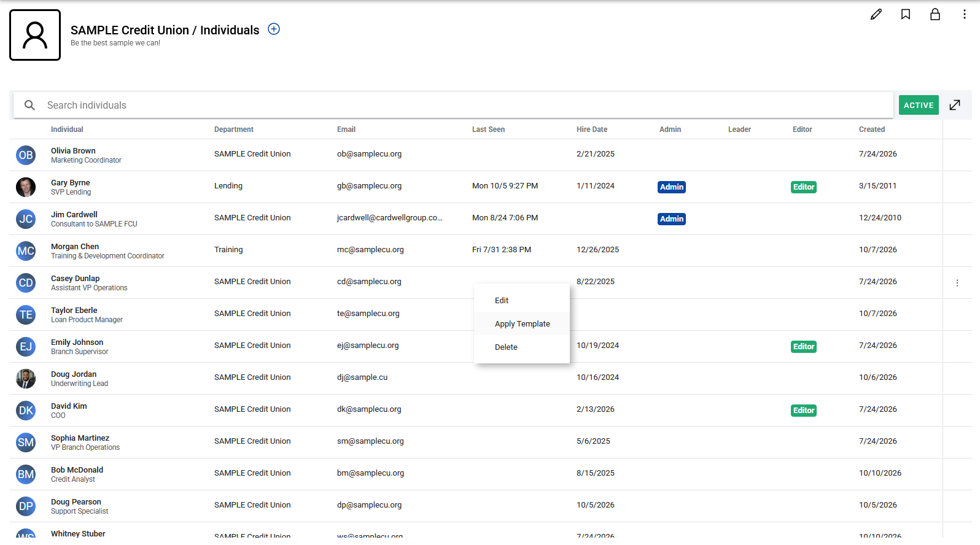Click David Kim's Editor badge
The width and height of the screenshot is (980, 545).
(804, 411)
